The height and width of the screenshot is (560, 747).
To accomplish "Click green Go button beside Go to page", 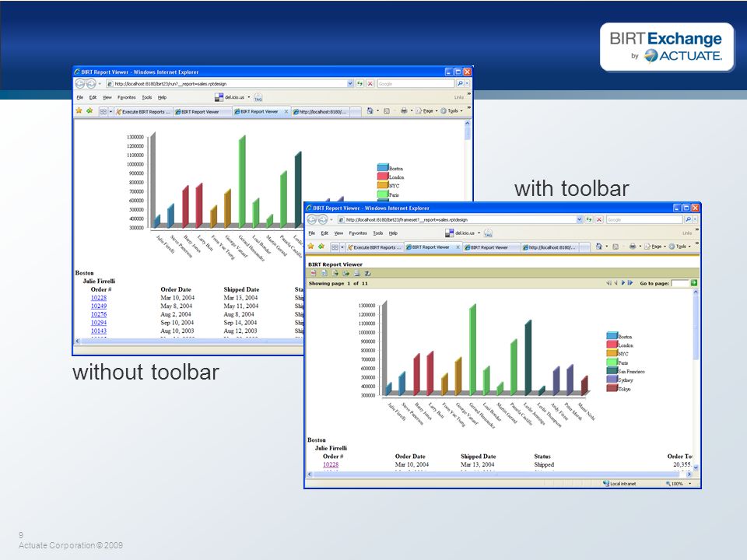I will click(x=694, y=283).
